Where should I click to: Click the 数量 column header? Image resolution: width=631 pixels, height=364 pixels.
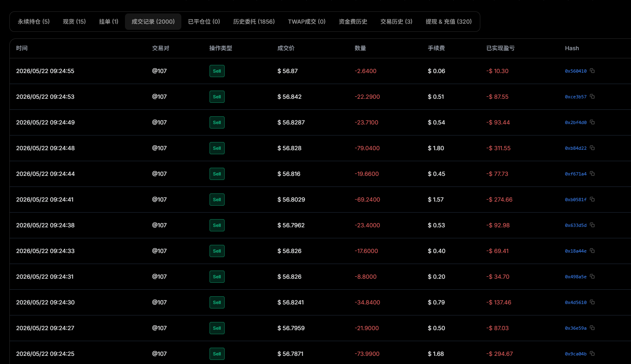[x=360, y=48]
